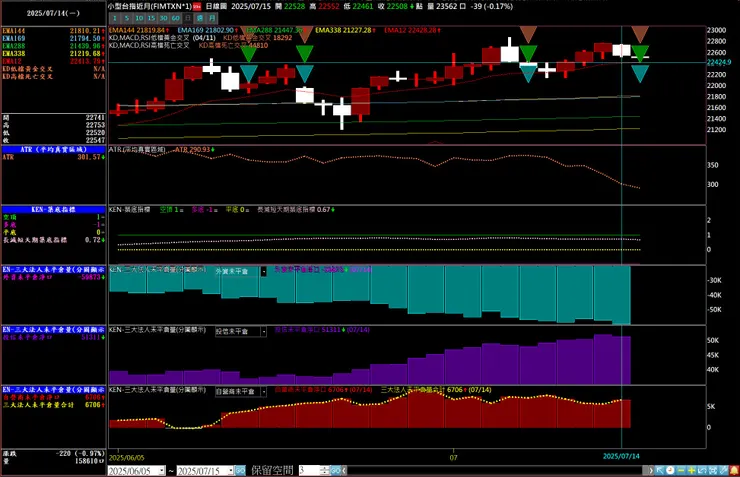Click the yellow plus zoom-in icon
Viewport: 740px width, 477px height.
691,470
